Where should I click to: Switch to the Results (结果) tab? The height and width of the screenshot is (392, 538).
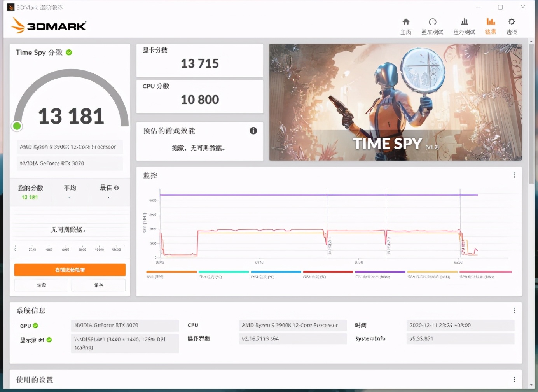[x=491, y=26]
